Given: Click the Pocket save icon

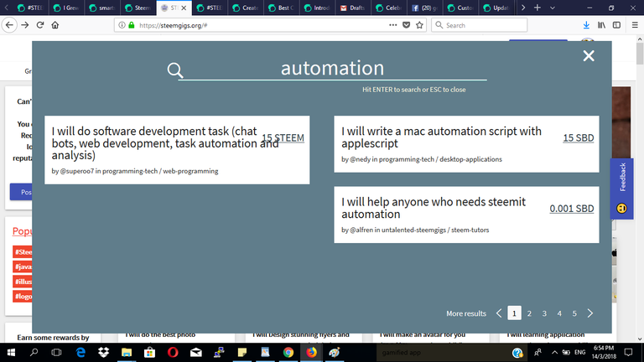Looking at the screenshot, I should point(406,25).
